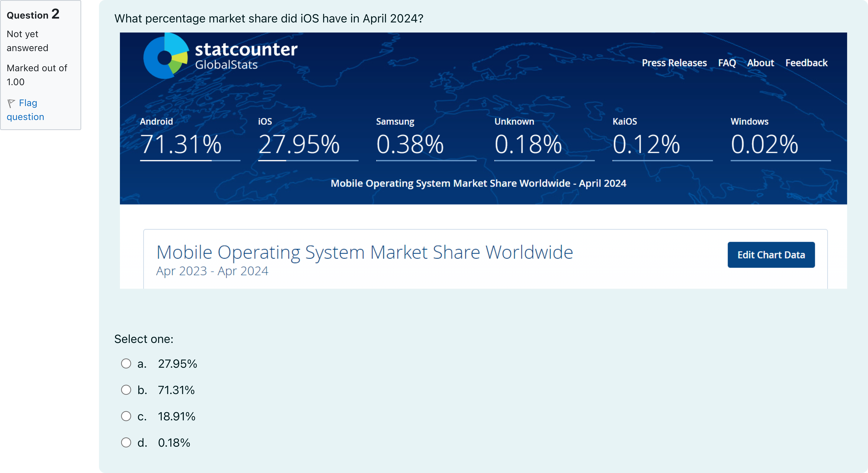868x473 pixels.
Task: Click the Marked out of 1.00 text
Action: click(37, 75)
